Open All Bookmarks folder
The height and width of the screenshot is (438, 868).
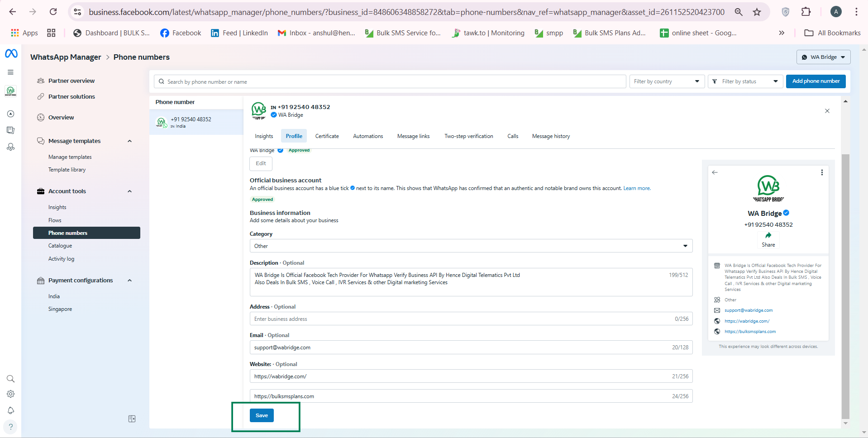[833, 33]
